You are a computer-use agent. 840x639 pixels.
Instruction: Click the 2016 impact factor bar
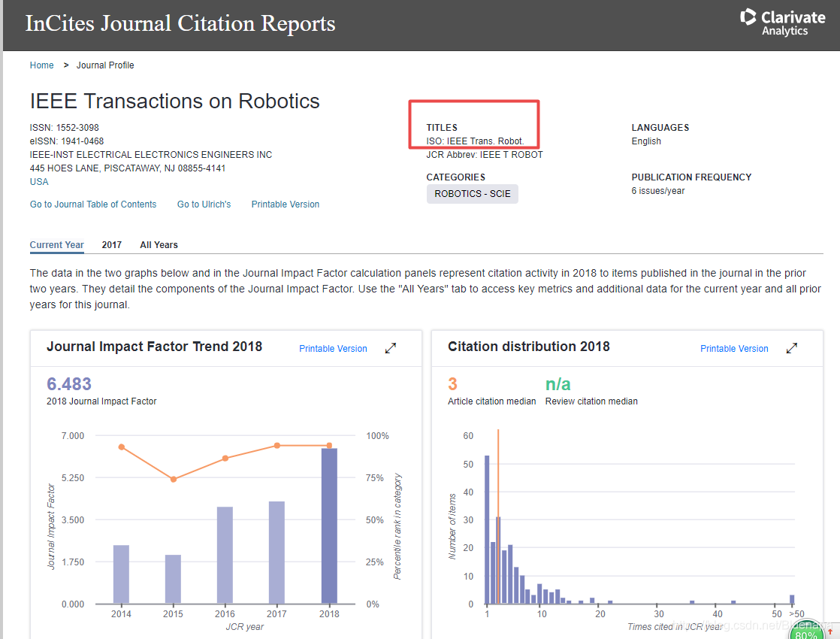(x=225, y=555)
